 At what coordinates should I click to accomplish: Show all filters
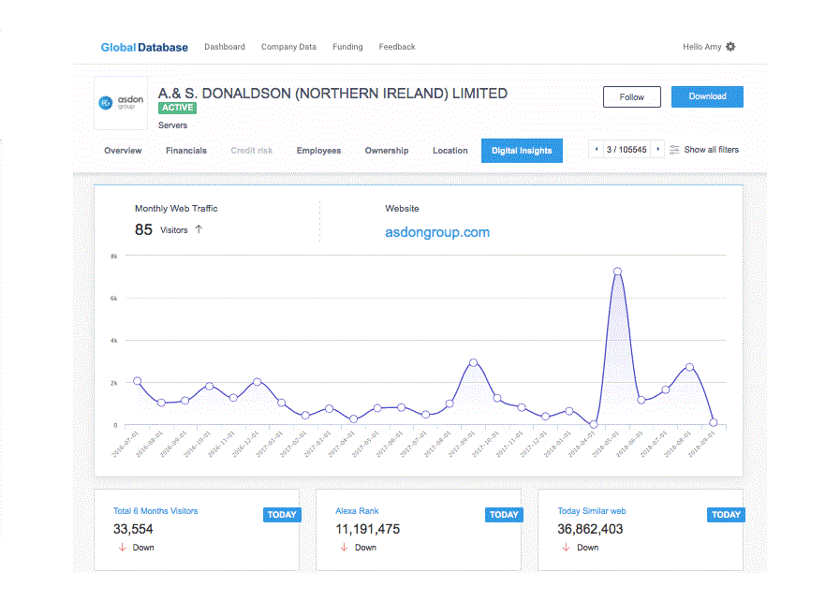click(x=712, y=150)
